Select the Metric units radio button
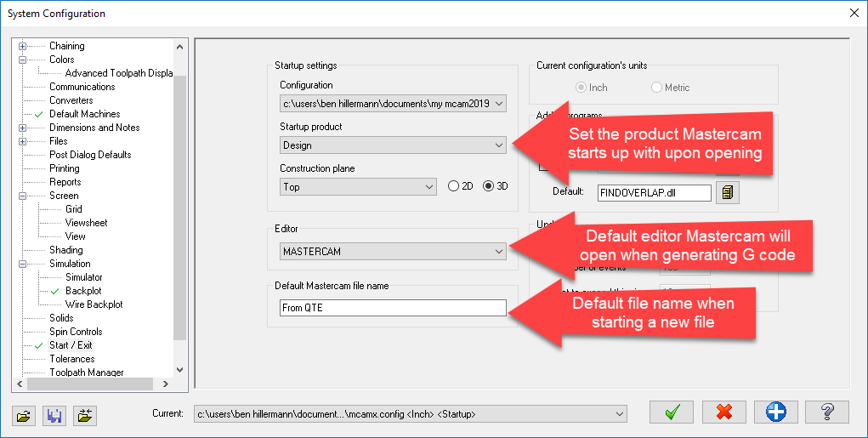Viewport: 868px width, 438px height. pos(656,88)
